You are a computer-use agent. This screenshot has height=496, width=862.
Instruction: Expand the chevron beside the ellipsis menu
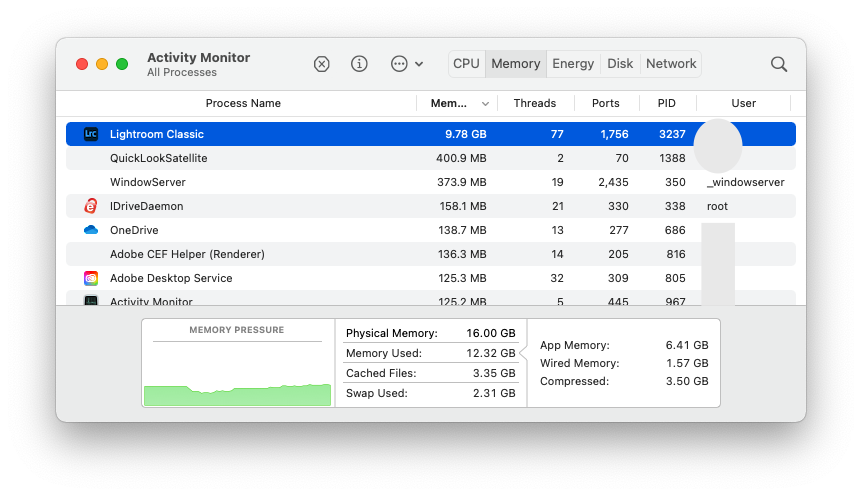coord(419,64)
